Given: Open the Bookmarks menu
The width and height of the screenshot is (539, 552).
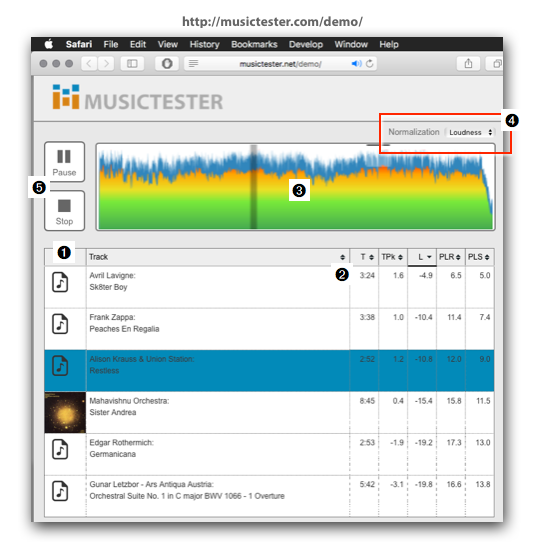Looking at the screenshot, I should coord(254,44).
